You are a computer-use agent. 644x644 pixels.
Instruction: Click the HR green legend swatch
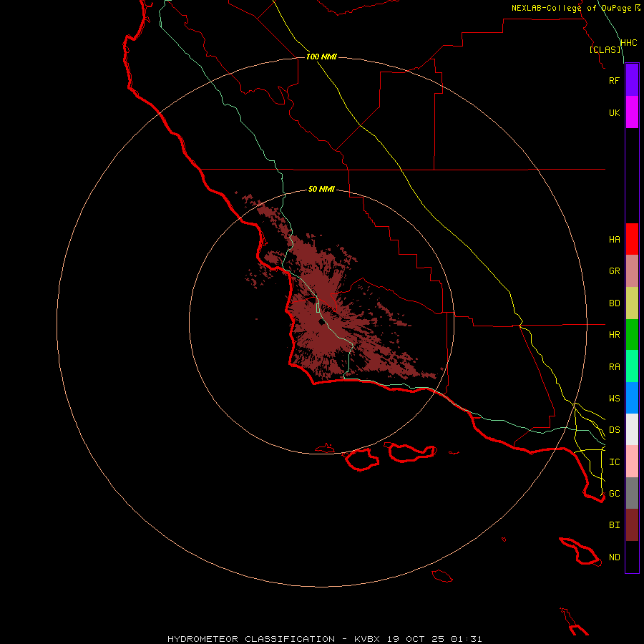click(x=632, y=335)
